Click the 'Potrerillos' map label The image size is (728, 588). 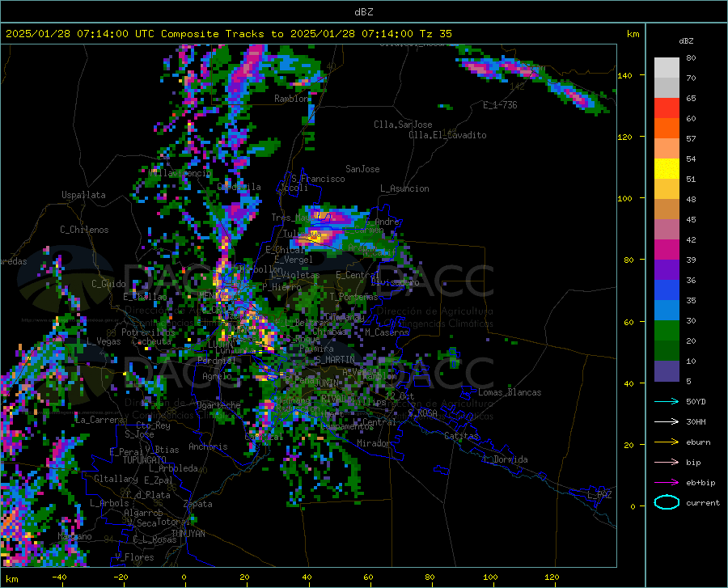(148, 332)
